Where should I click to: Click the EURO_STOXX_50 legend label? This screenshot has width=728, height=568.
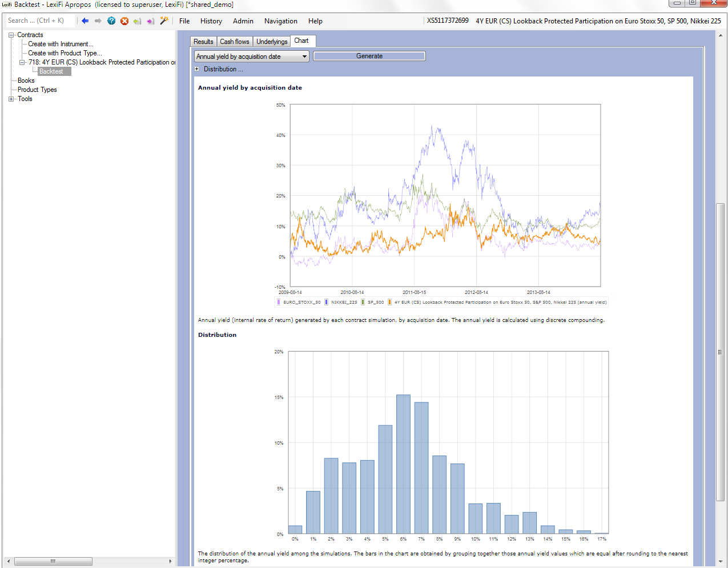click(x=302, y=303)
